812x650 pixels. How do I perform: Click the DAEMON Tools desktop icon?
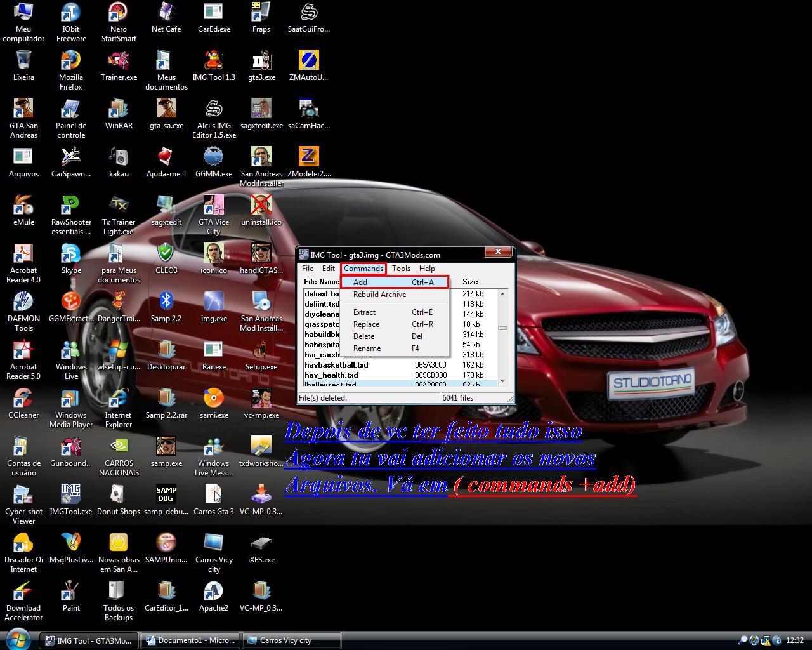coord(23,312)
